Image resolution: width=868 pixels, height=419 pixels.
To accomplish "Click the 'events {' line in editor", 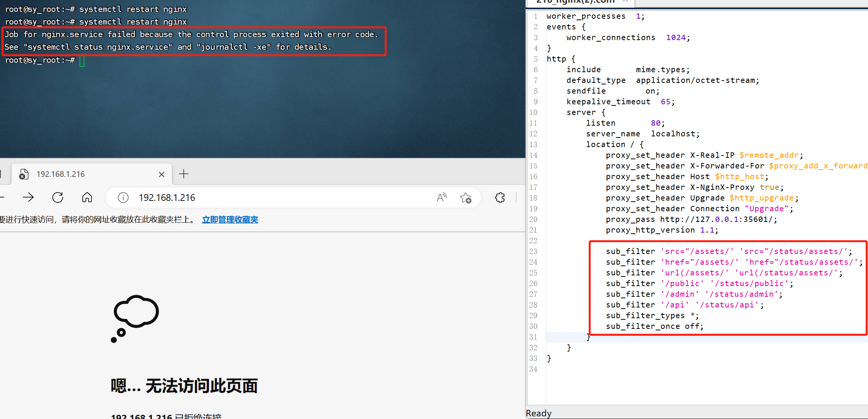I will point(566,27).
